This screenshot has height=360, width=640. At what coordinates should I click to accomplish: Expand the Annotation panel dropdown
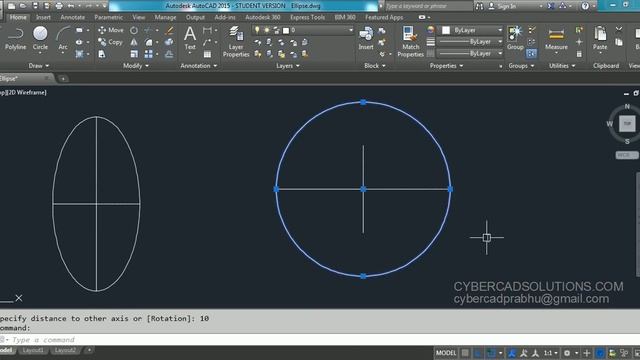pyautogui.click(x=199, y=66)
